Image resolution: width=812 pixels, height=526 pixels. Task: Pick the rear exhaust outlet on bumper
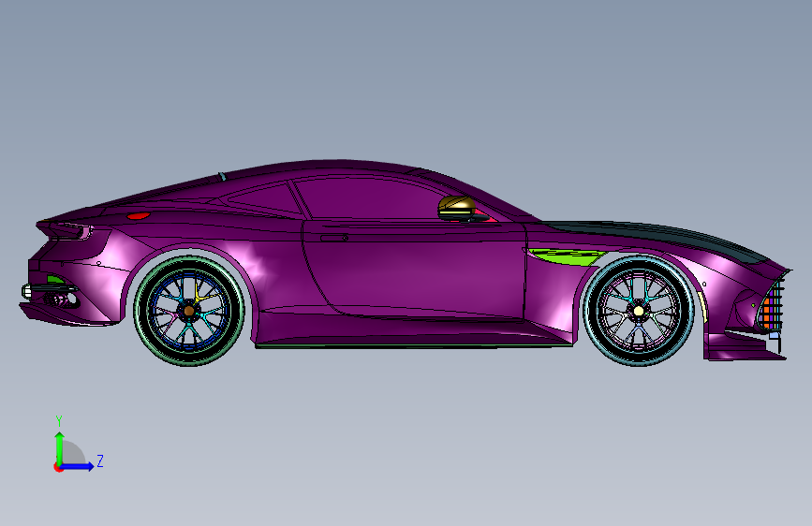(x=60, y=300)
